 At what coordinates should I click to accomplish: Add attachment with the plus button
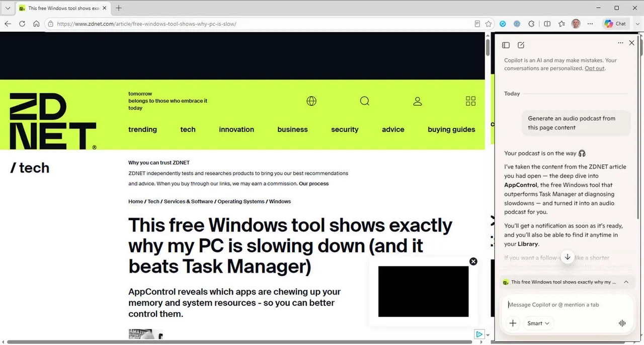click(513, 323)
